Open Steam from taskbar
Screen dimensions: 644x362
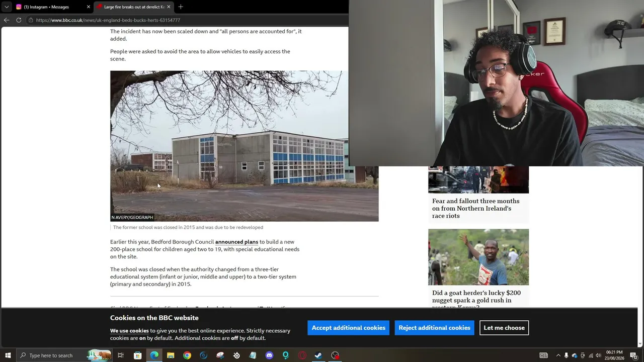pyautogui.click(x=318, y=355)
